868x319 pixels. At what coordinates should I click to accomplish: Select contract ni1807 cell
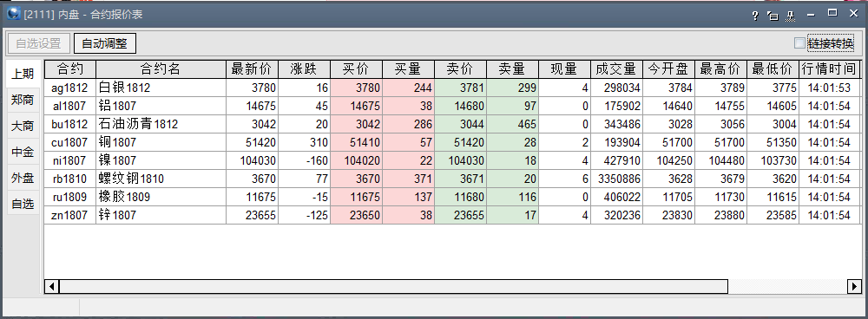click(70, 161)
